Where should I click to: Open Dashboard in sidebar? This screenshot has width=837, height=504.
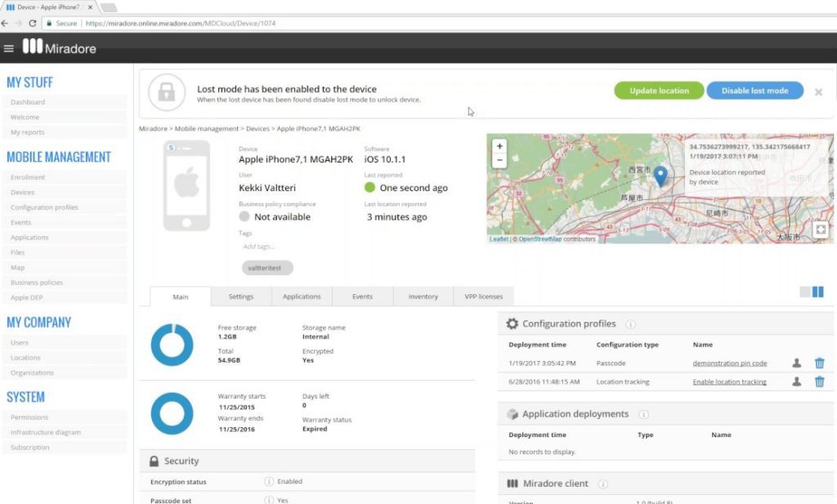click(65, 102)
